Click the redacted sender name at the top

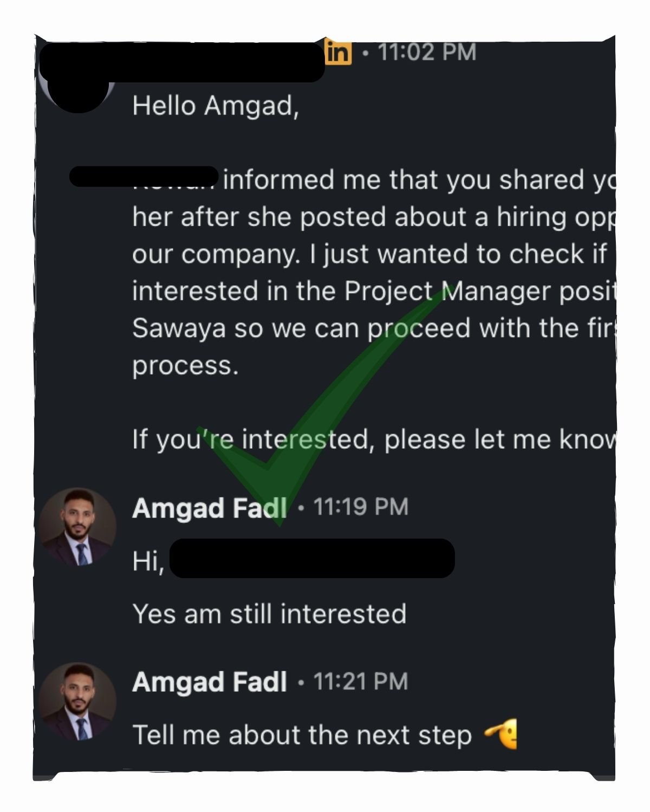pos(181,61)
